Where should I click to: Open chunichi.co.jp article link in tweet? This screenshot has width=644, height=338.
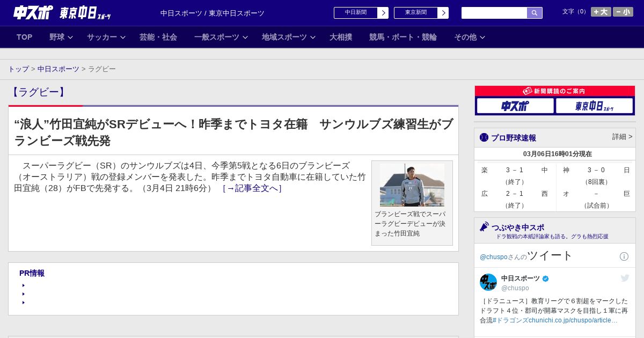pos(573,320)
